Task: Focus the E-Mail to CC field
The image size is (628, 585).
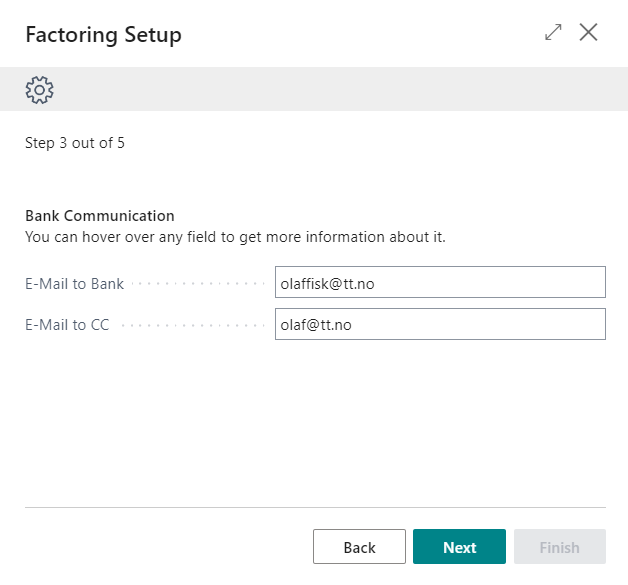Action: [440, 324]
